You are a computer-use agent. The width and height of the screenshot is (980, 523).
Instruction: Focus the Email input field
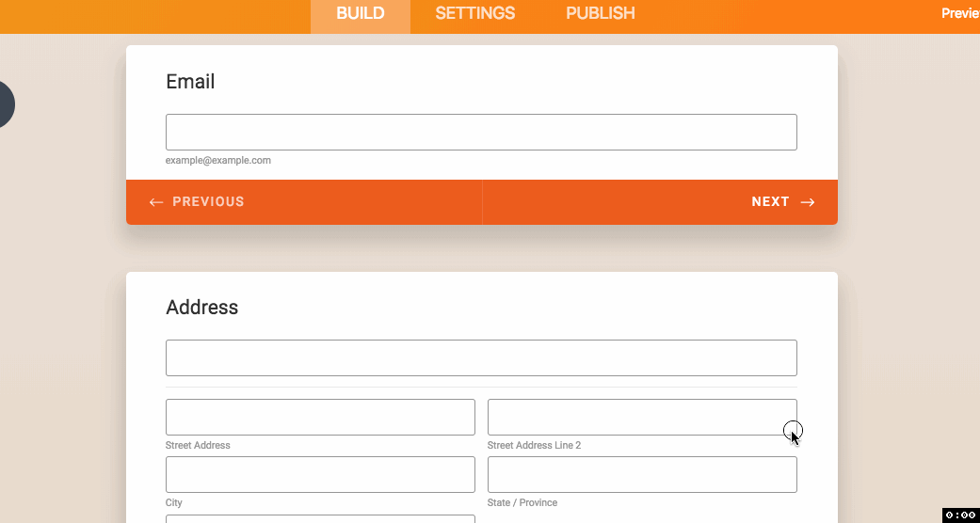(481, 132)
